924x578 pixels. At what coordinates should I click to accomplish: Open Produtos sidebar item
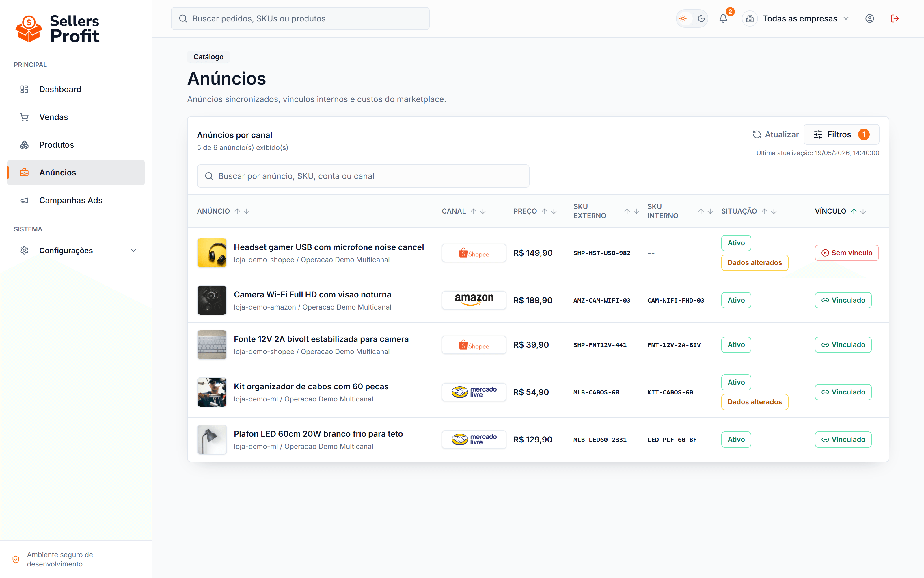pos(76,145)
